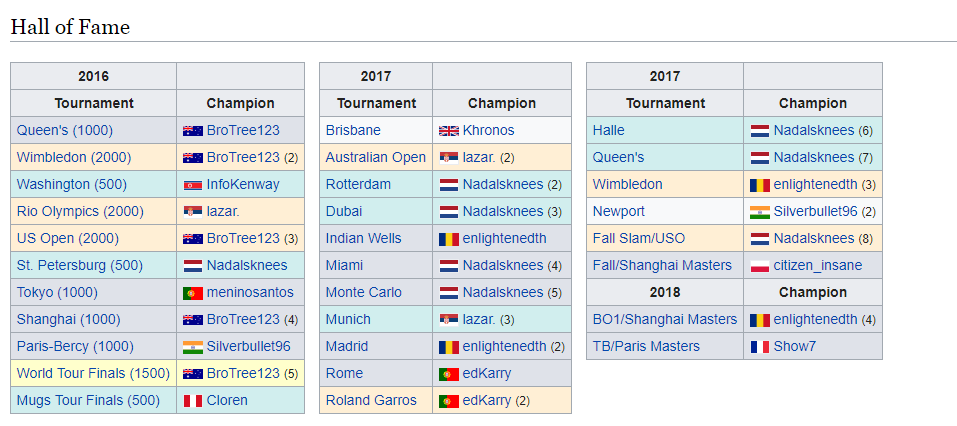
Task: Click the Romanian flag in the Indian Wells row
Action: tap(449, 239)
